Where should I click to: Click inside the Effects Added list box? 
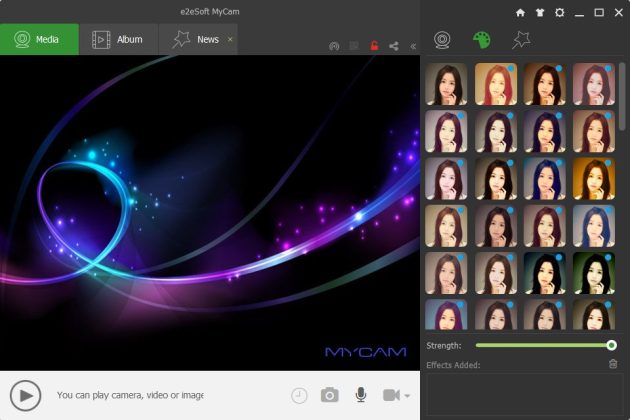point(524,395)
